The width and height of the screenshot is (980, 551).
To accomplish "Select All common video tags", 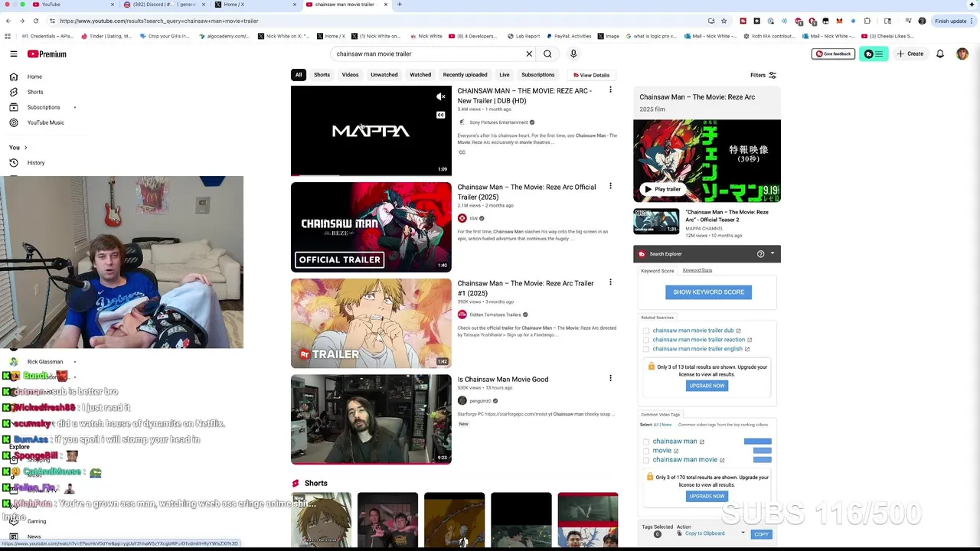I will coord(655,425).
